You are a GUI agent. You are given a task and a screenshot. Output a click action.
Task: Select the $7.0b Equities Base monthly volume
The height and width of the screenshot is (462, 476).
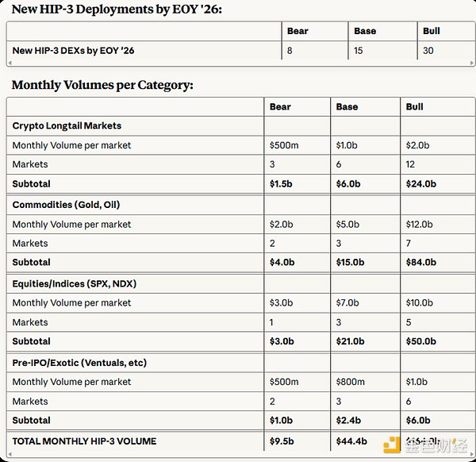pyautogui.click(x=349, y=303)
